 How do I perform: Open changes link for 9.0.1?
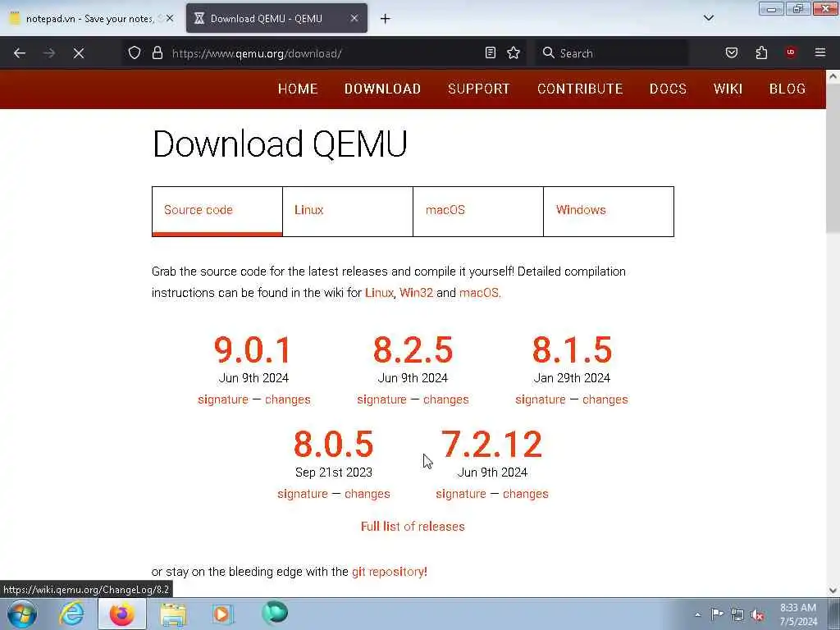click(x=288, y=399)
